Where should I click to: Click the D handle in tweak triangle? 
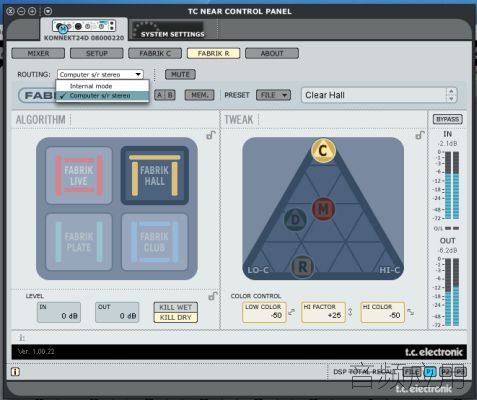coord(296,219)
